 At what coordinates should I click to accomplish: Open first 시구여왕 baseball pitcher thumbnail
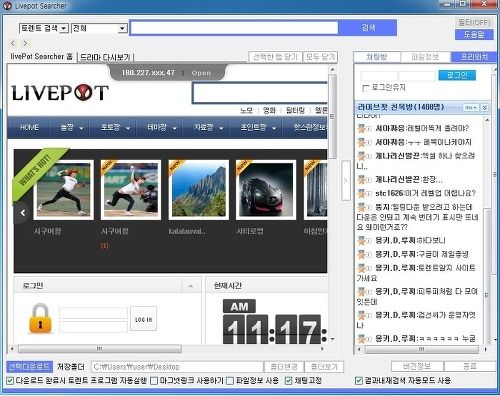tap(64, 190)
